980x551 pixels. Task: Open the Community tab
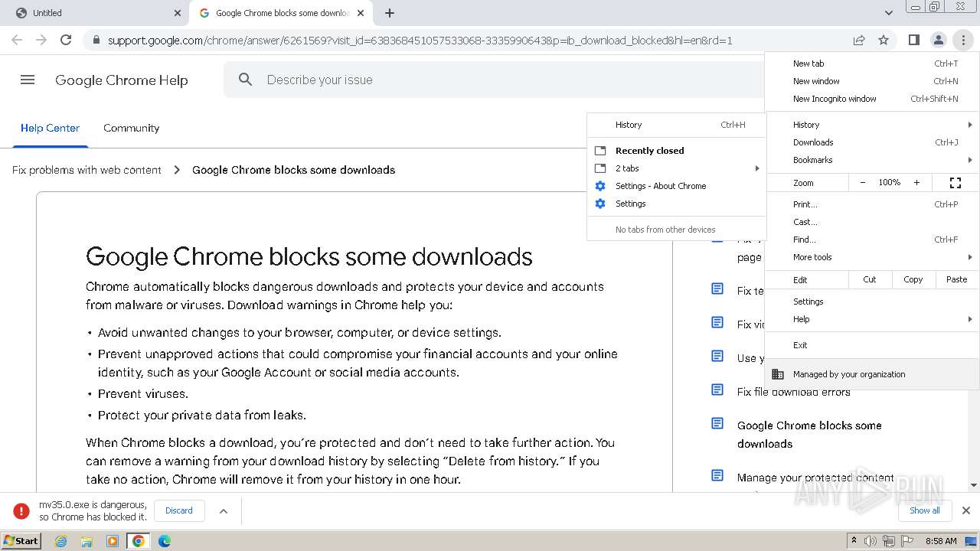pyautogui.click(x=131, y=128)
